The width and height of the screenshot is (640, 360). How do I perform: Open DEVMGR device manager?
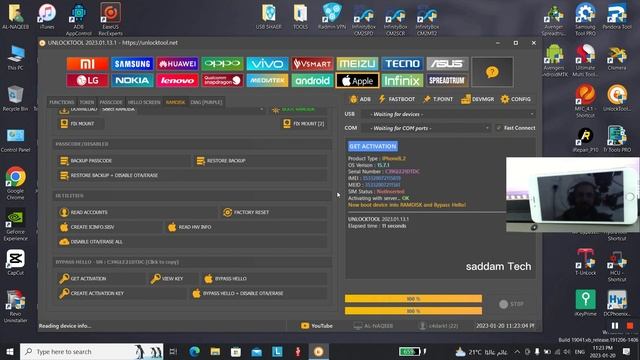click(478, 99)
